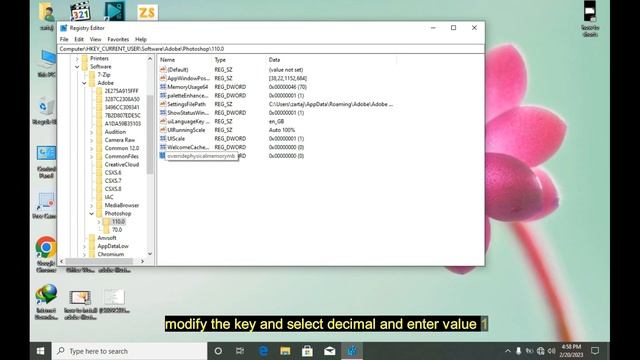Click the Type here to search box
The height and width of the screenshot is (360, 640).
[x=130, y=351]
